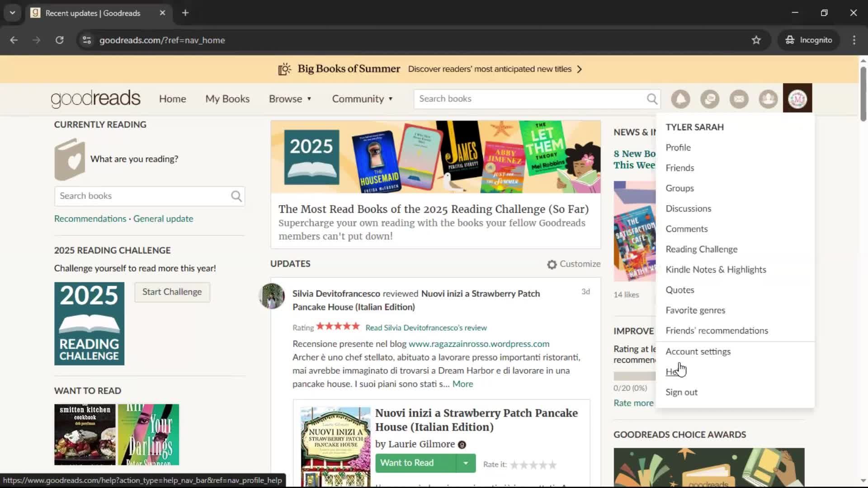The width and height of the screenshot is (868, 488).
Task: Rate the book five stars
Action: point(552,465)
